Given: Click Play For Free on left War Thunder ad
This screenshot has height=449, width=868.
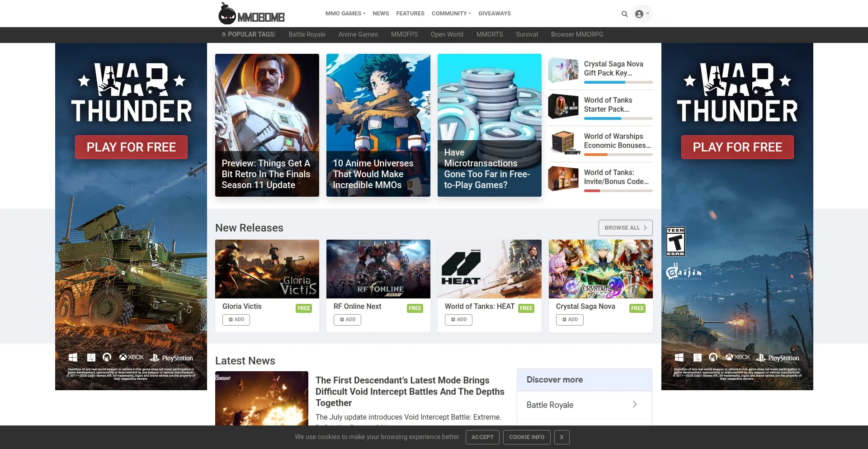Looking at the screenshot, I should point(131,147).
